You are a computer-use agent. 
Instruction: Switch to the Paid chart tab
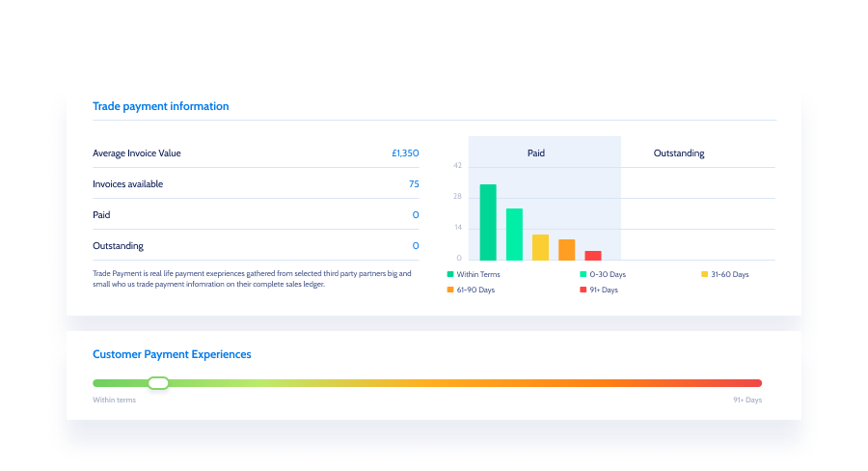(536, 153)
